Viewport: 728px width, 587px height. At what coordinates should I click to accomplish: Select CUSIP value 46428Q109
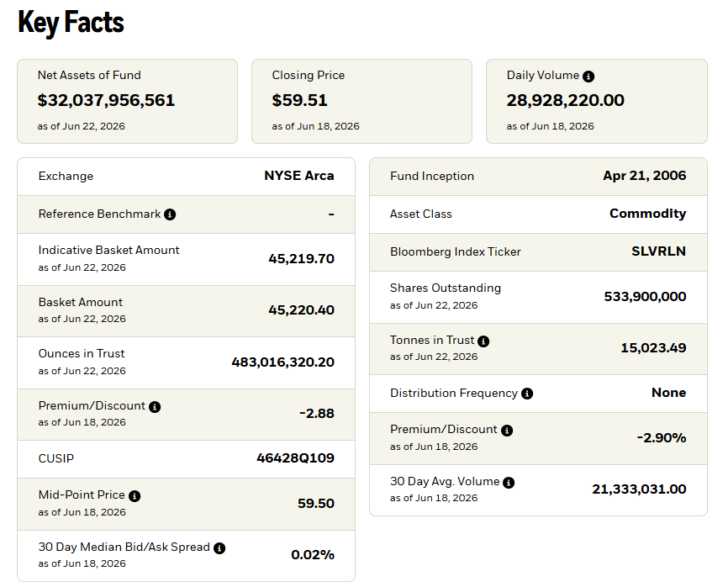tap(295, 458)
